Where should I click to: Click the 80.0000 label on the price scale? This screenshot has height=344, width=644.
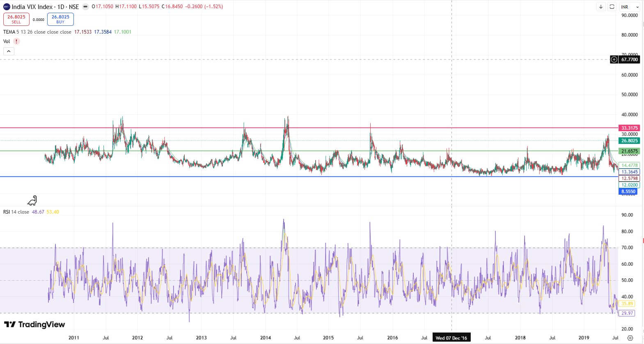[630, 35]
